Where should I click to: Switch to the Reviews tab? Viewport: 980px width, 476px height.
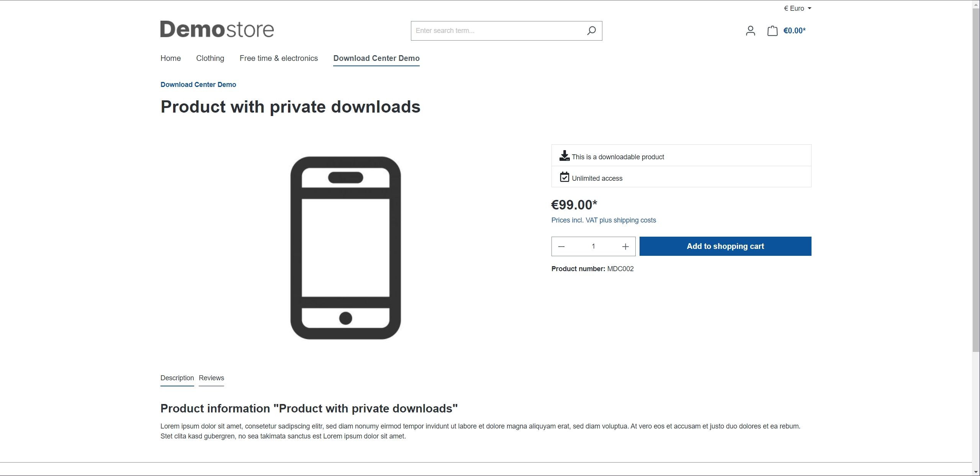click(x=211, y=378)
